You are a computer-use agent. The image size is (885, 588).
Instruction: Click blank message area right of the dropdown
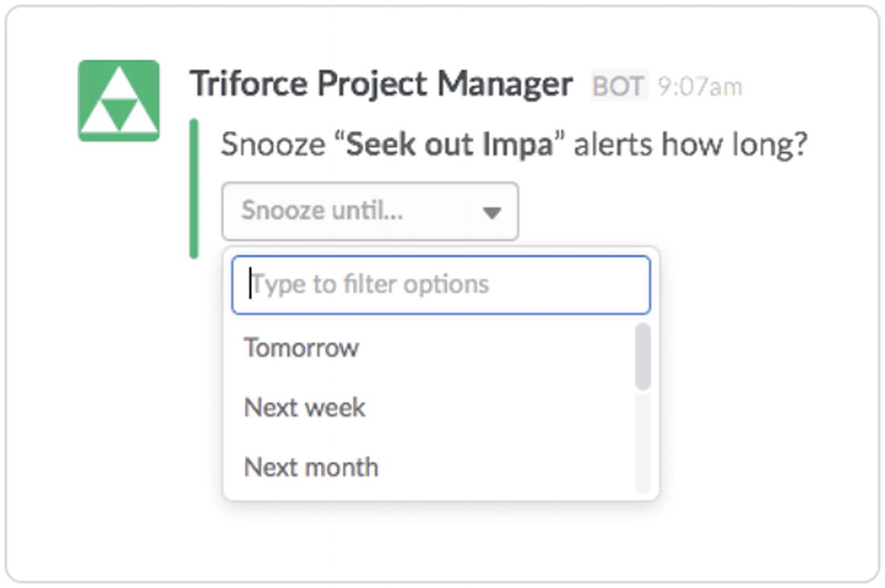pos(684,212)
